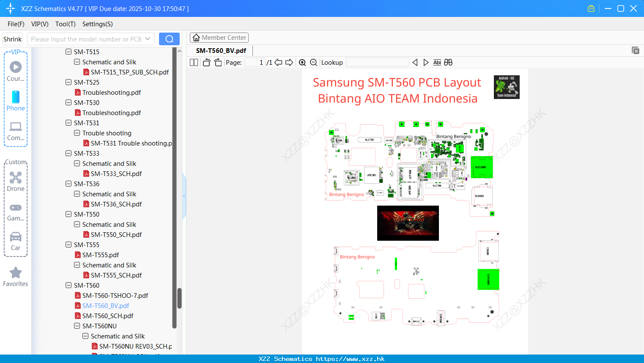Collapse the SM-T515 tree node
Image resolution: width=644 pixels, height=363 pixels.
(x=69, y=52)
